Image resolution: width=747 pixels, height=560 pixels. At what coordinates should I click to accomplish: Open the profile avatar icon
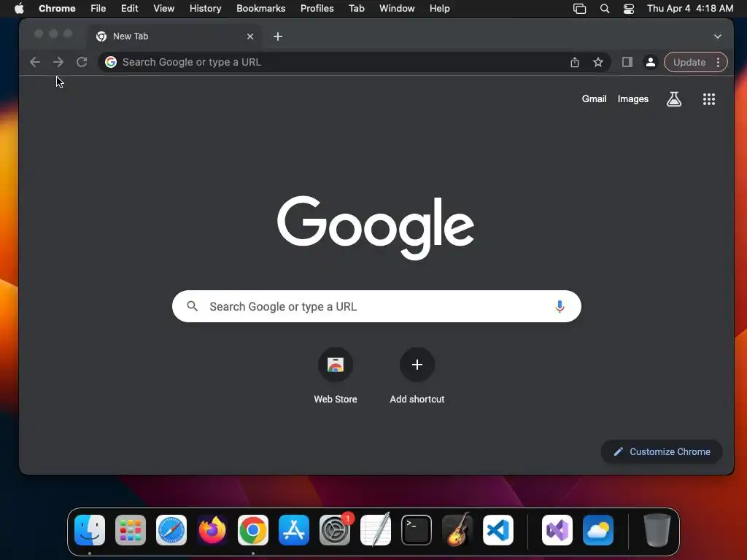pyautogui.click(x=650, y=62)
